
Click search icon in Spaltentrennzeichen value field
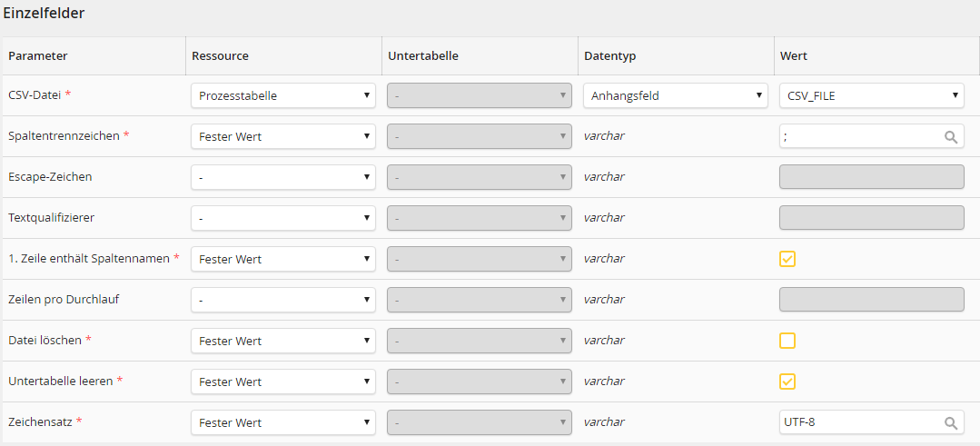951,137
